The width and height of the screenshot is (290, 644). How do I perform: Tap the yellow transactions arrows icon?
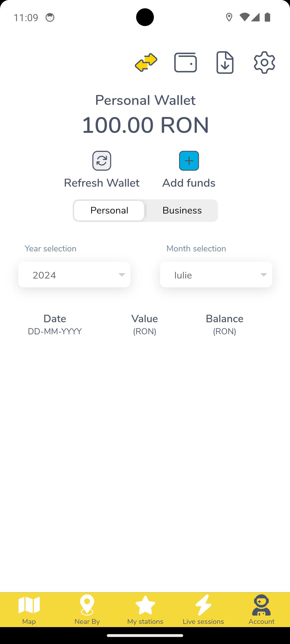coord(146,63)
